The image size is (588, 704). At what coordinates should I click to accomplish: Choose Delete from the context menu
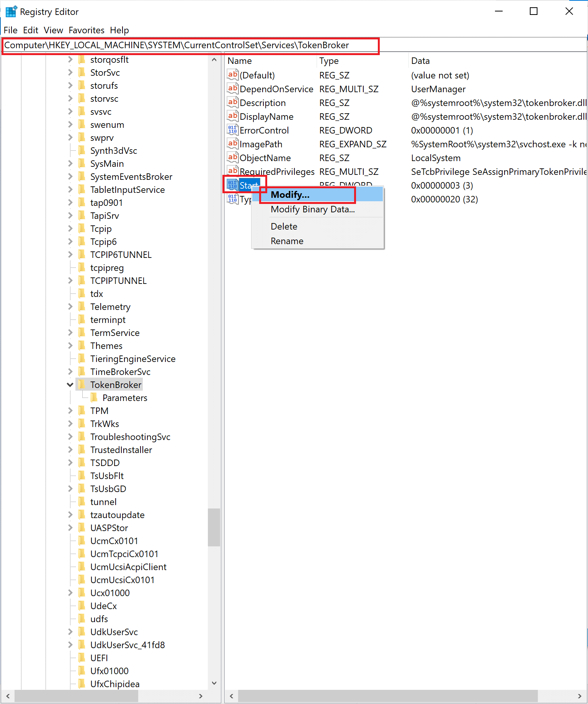pyautogui.click(x=317, y=226)
